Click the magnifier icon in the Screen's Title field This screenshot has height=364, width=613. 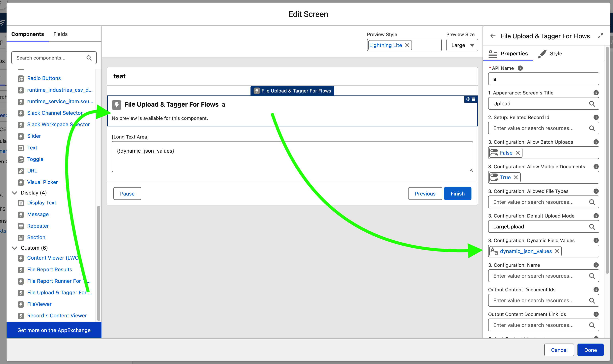click(x=592, y=103)
